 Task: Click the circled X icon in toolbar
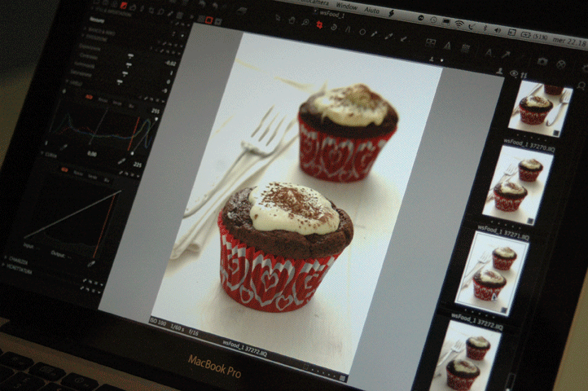(560, 64)
